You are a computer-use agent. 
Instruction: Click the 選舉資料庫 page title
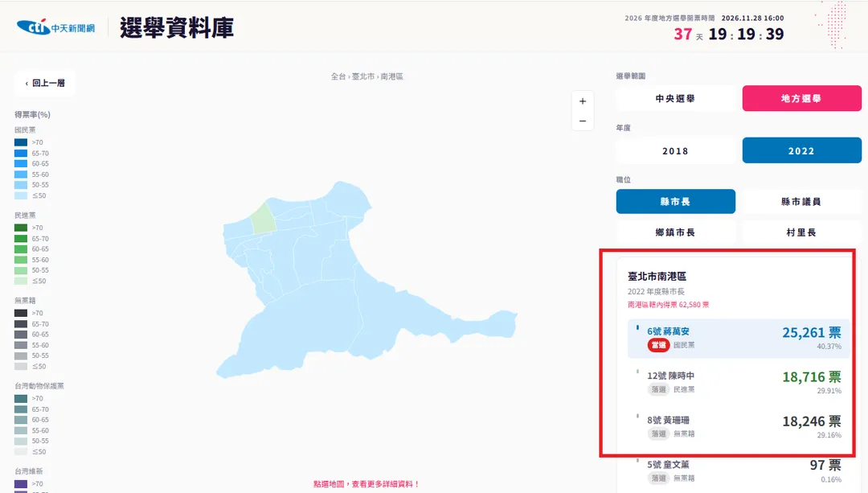177,27
